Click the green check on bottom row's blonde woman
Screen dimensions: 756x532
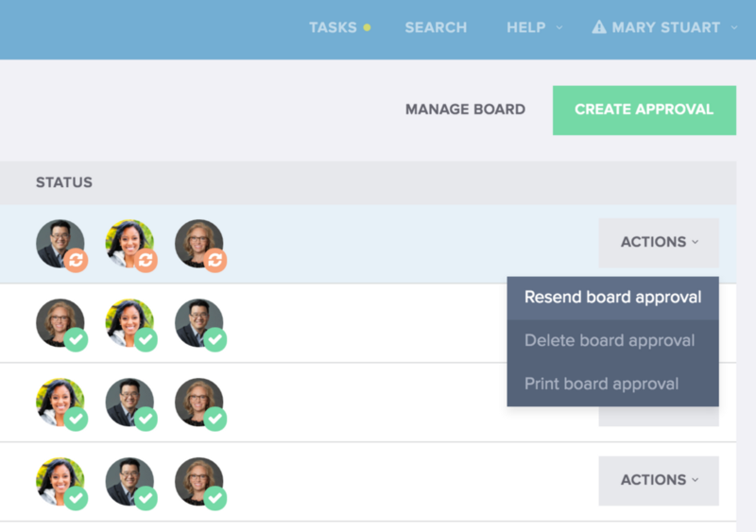(x=215, y=498)
